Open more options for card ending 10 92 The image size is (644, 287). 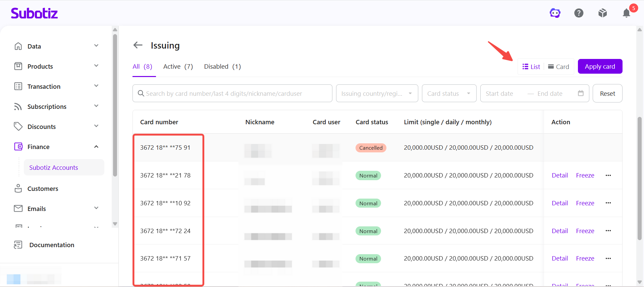point(608,203)
